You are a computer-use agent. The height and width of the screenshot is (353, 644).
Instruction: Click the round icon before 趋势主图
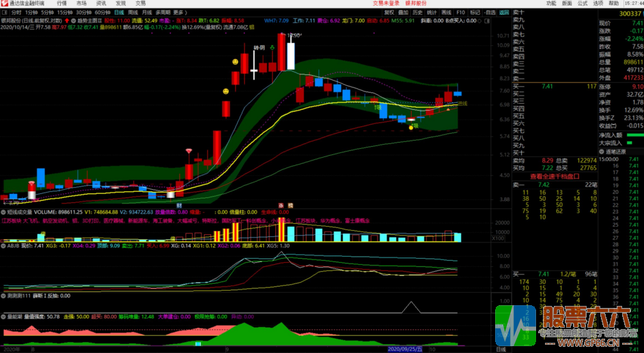[74, 20]
